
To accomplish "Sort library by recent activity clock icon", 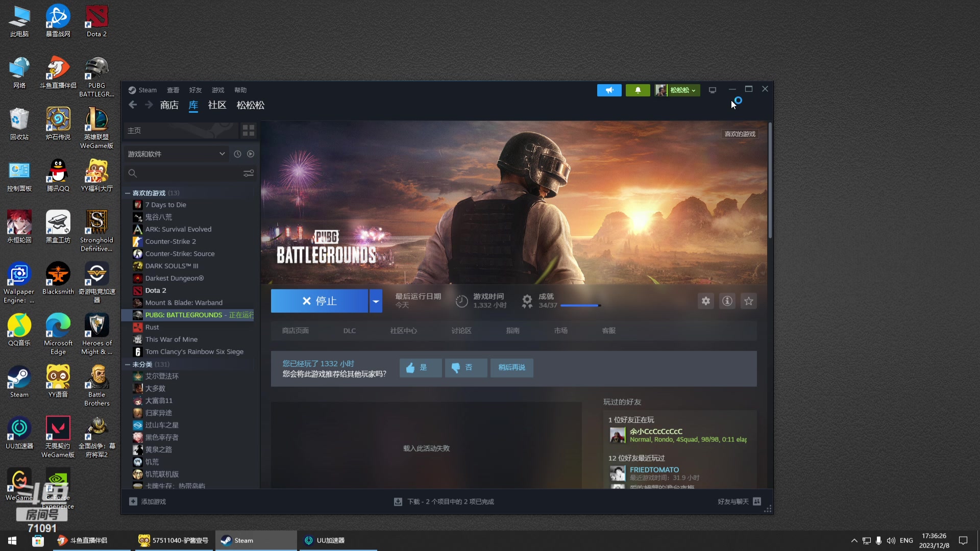I will point(237,154).
